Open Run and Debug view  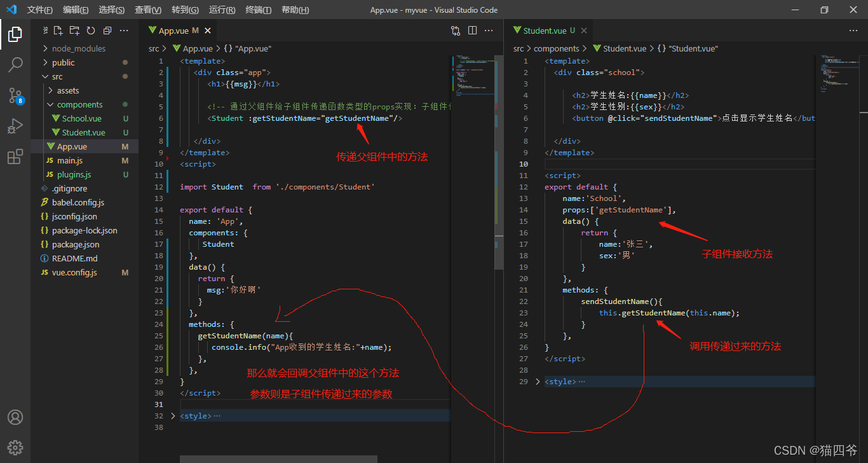coord(15,126)
